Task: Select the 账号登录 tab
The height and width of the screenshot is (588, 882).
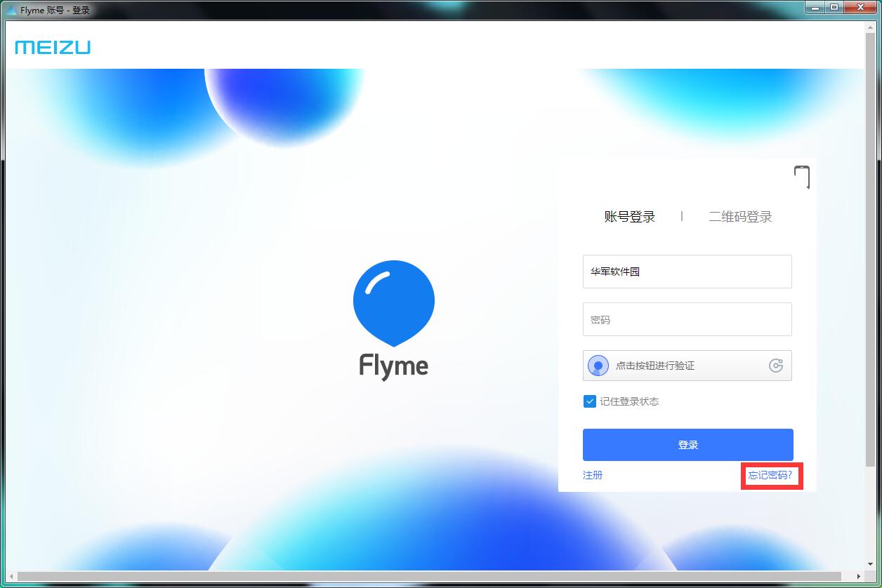Action: pos(630,217)
